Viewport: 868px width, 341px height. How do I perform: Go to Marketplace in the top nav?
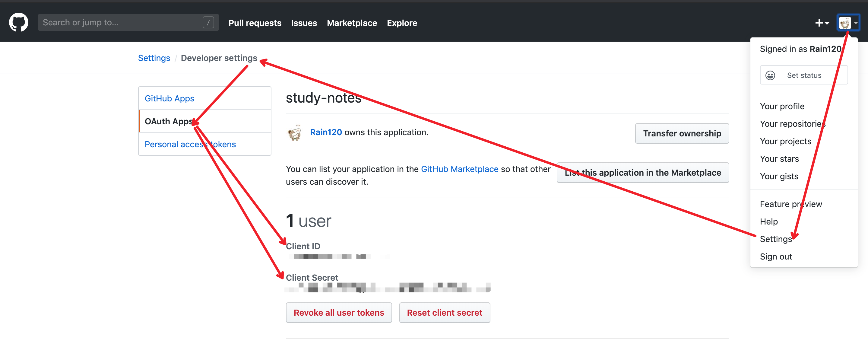[351, 23]
